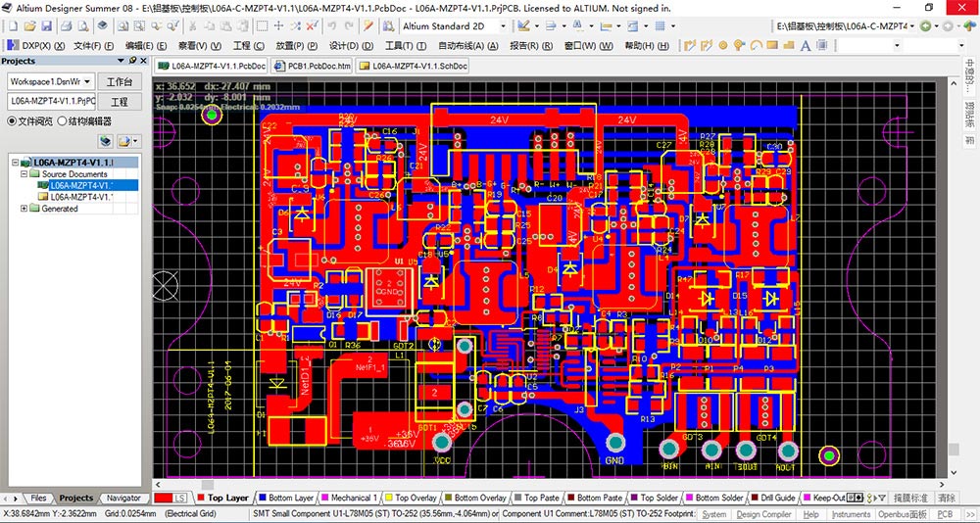Open the 帮助(H) menu
Screen dimensions: 980x523
646,46
